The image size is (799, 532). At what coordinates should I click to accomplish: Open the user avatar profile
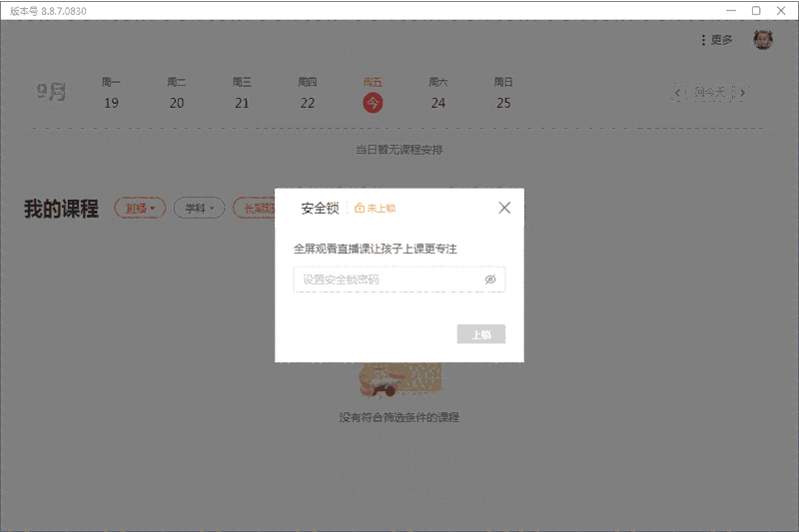tap(763, 40)
